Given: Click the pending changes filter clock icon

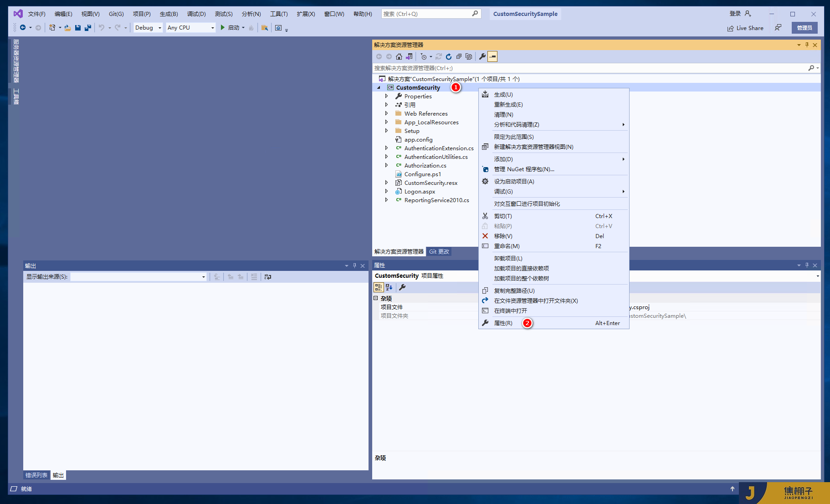Looking at the screenshot, I should pyautogui.click(x=424, y=56).
